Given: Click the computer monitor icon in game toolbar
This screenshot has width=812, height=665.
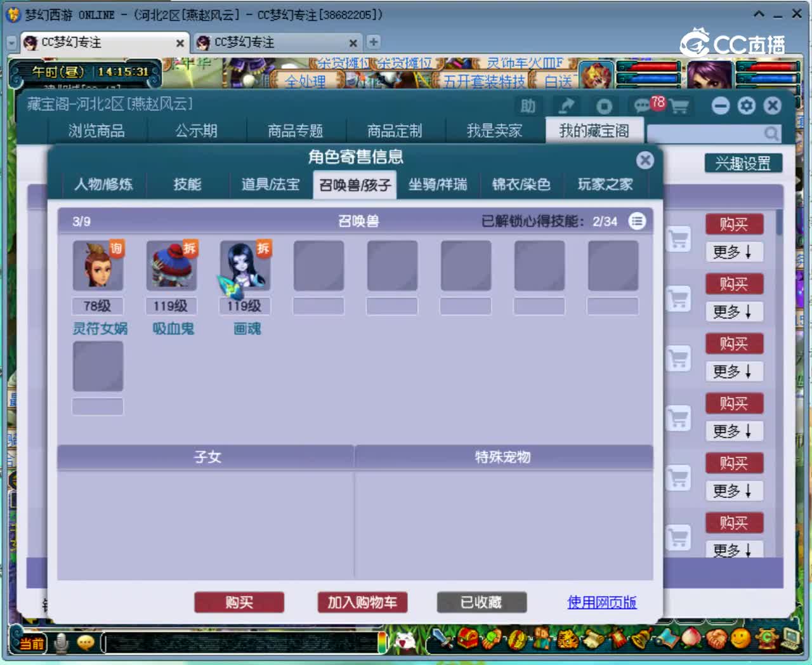Looking at the screenshot, I should click(x=791, y=639).
